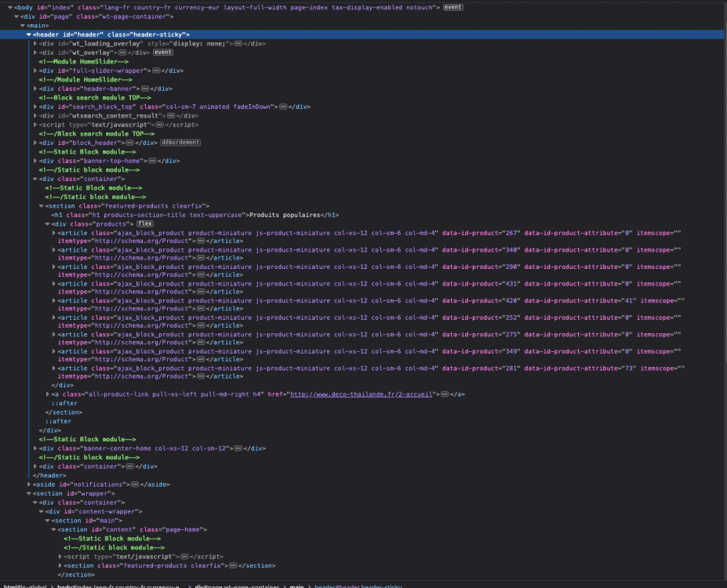Screen dimensions: 727x588
Task: Expand the article with data-id-product 252
Action: pos(54,318)
